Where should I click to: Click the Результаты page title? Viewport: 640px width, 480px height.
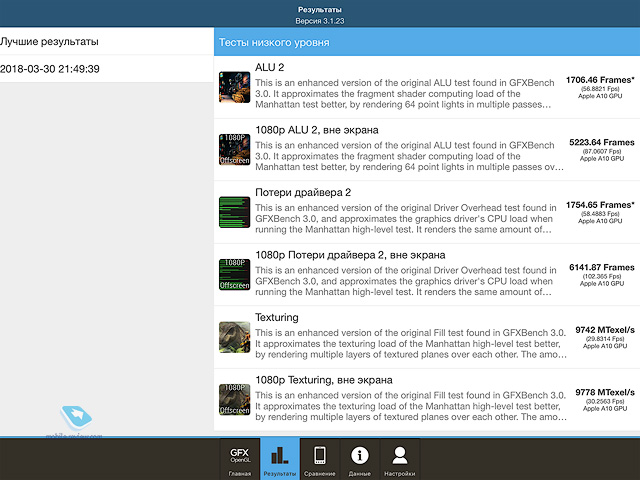(x=320, y=10)
